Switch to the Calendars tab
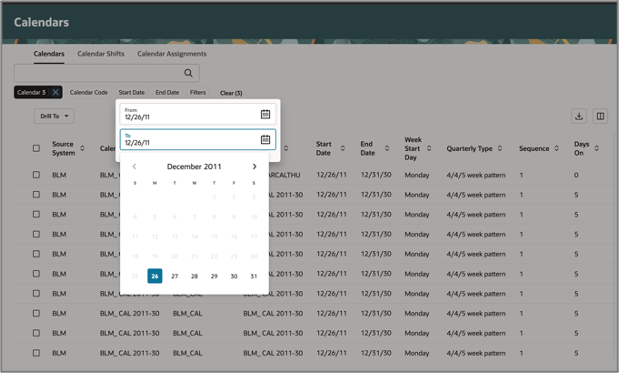 (x=49, y=54)
